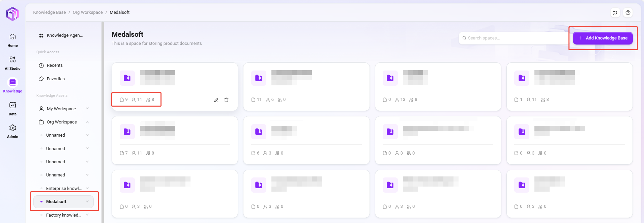The height and width of the screenshot is (223, 644).
Task: Open Favorites in Quick Access
Action: 56,79
